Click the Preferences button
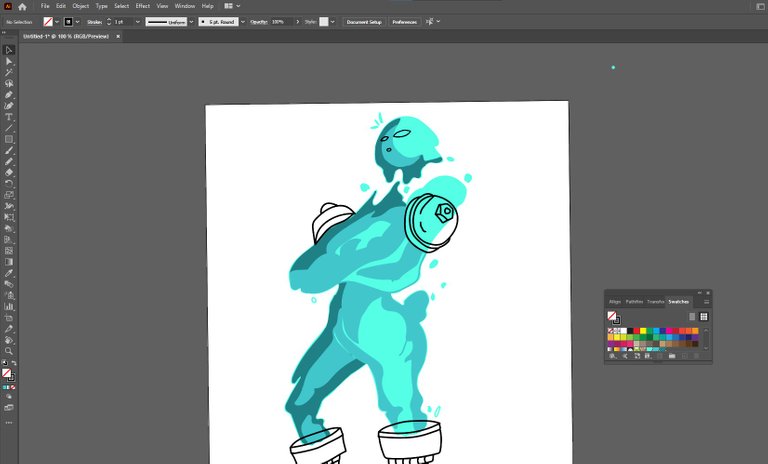Image resolution: width=768 pixels, height=464 pixels. coord(405,22)
